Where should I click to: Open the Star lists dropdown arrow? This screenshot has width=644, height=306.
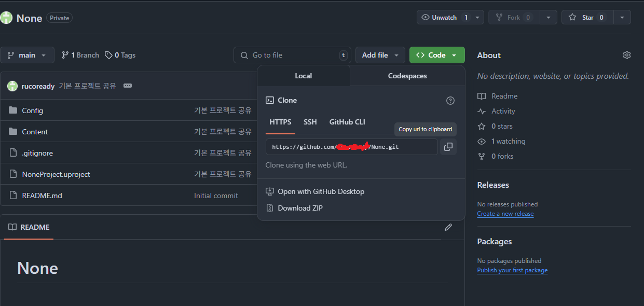pos(622,17)
